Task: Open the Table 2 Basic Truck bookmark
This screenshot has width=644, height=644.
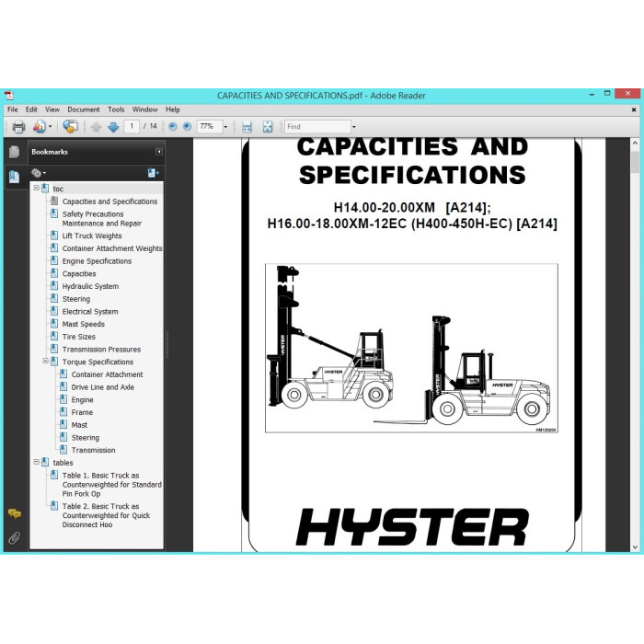Action: coord(106,515)
